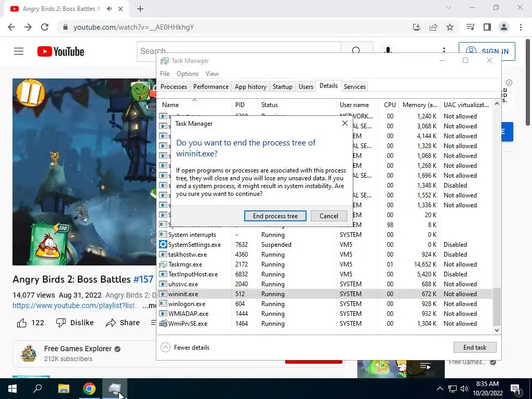This screenshot has height=399, width=532.
Task: Switch to the Services tab
Action: pos(354,87)
